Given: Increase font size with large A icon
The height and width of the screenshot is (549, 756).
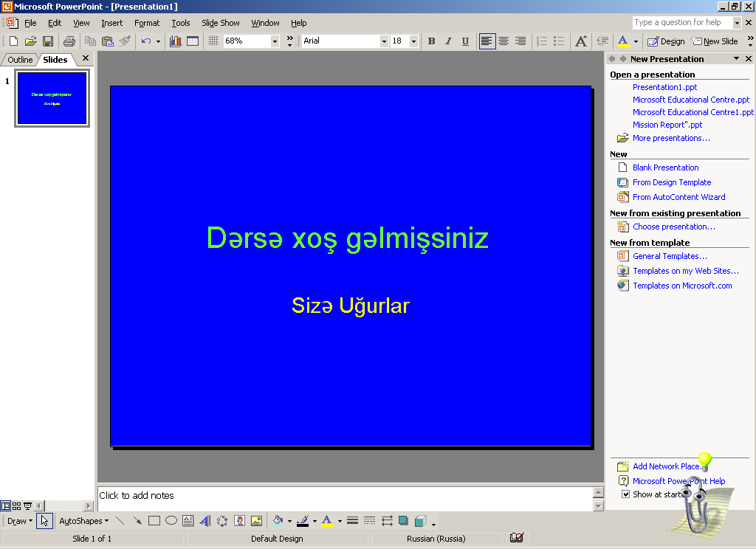Looking at the screenshot, I should point(581,41).
